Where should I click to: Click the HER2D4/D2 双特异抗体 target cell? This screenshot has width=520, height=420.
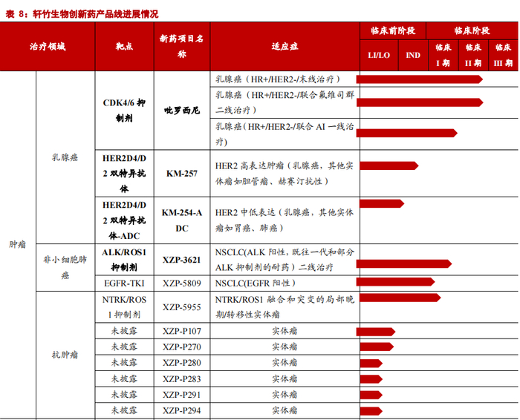124,173
